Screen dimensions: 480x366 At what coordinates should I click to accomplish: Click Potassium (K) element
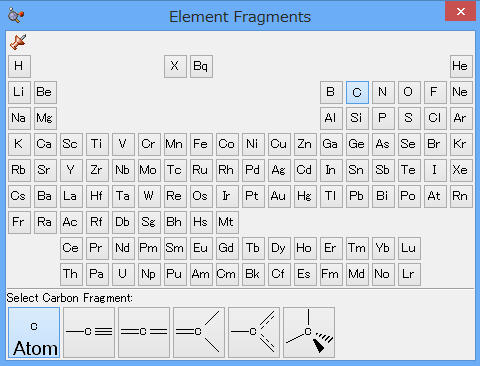pyautogui.click(x=19, y=144)
